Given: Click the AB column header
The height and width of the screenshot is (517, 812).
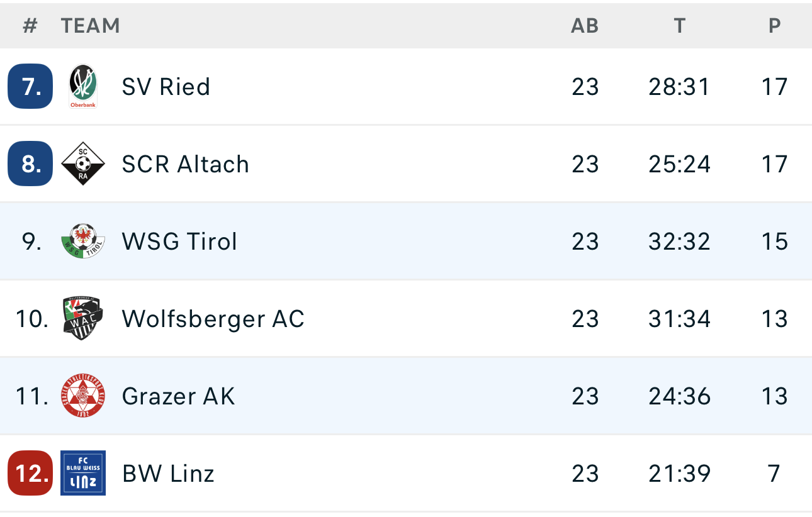Looking at the screenshot, I should 585,26.
